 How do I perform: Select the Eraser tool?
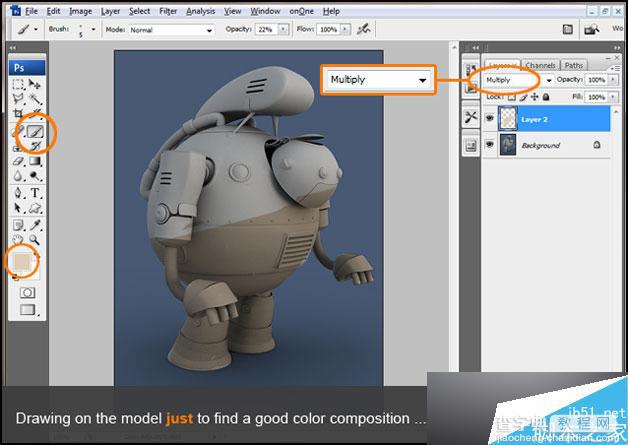[18, 161]
